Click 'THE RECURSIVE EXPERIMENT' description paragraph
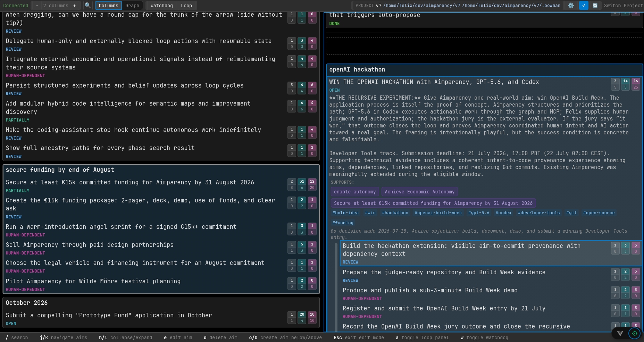 coord(479,119)
